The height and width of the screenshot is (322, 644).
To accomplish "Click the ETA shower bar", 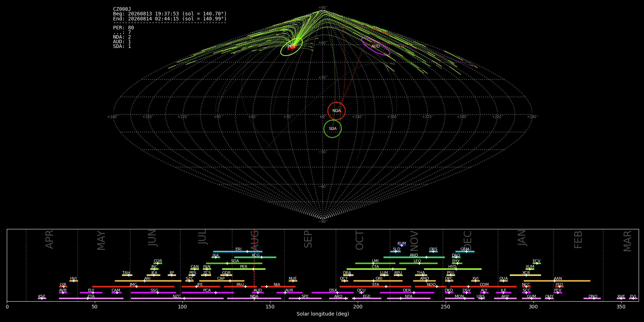I will (x=91, y=298).
